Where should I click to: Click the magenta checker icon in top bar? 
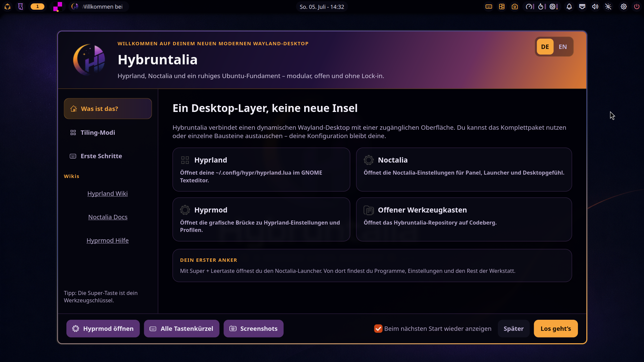[x=58, y=7]
